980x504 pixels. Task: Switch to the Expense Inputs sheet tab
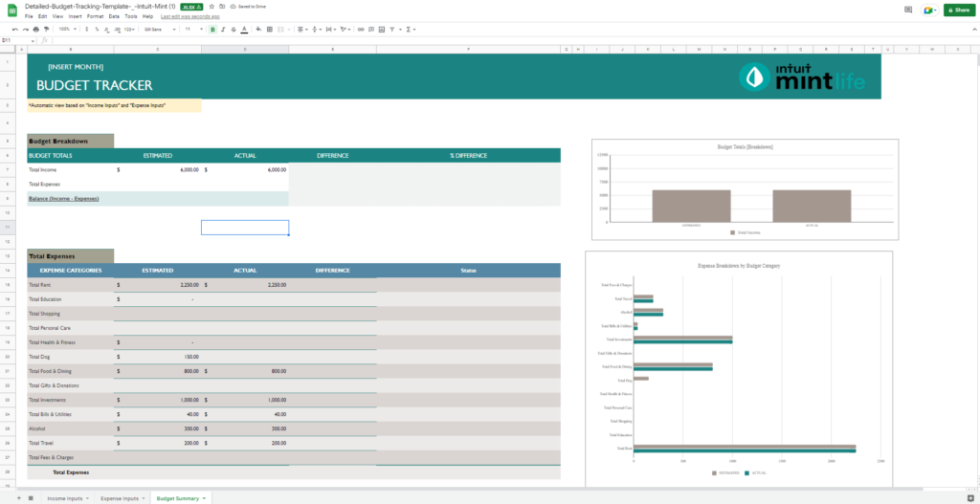(120, 498)
